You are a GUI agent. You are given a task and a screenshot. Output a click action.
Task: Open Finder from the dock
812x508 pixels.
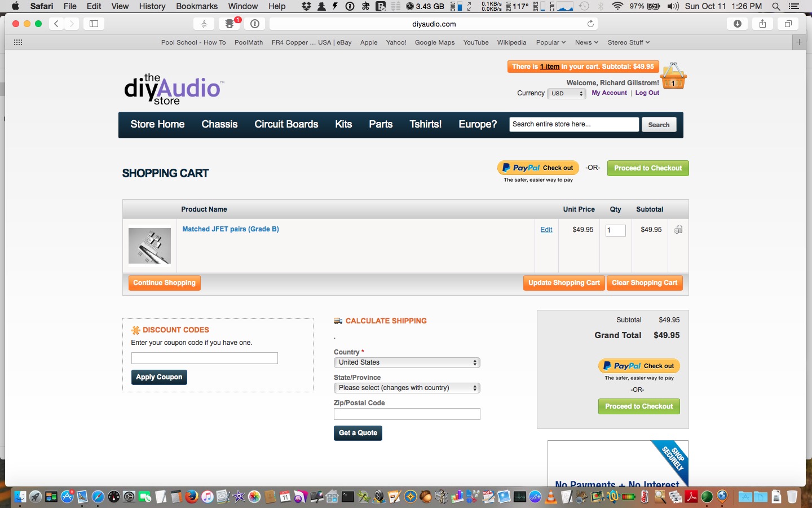click(20, 497)
